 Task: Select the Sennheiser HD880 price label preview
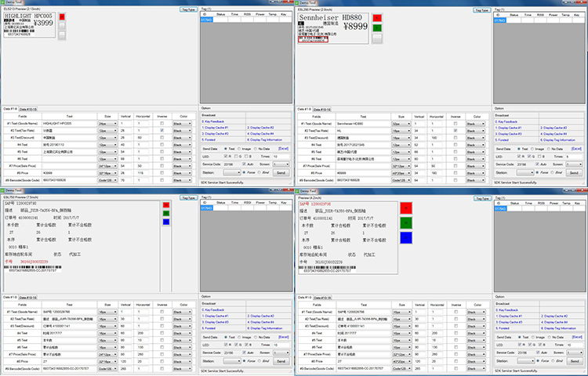pyautogui.click(x=333, y=28)
